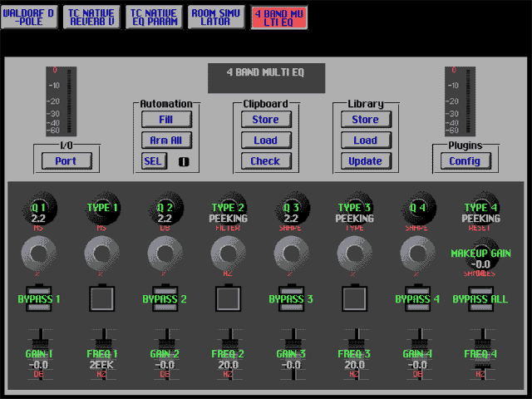Click empty square button between BYPASS 2 and 3
Viewport: 532px width, 399px height.
click(229, 298)
